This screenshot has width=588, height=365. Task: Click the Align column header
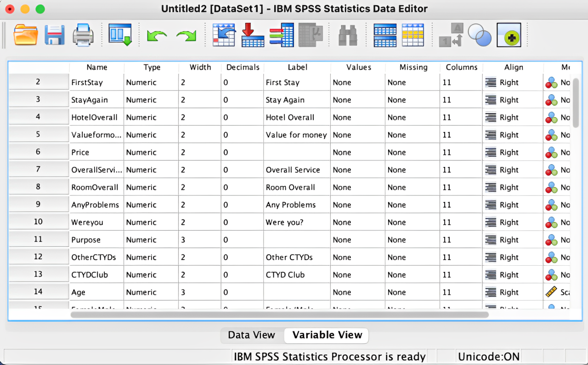coord(513,67)
